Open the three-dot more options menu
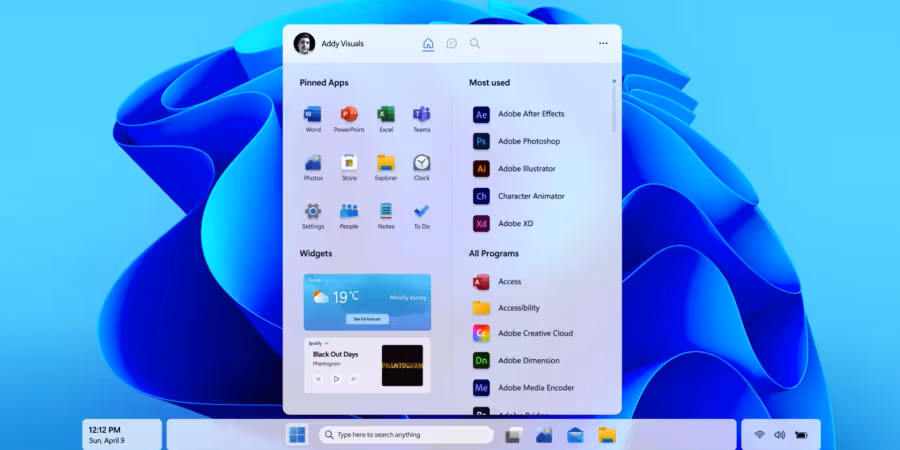The width and height of the screenshot is (900, 450). (603, 44)
